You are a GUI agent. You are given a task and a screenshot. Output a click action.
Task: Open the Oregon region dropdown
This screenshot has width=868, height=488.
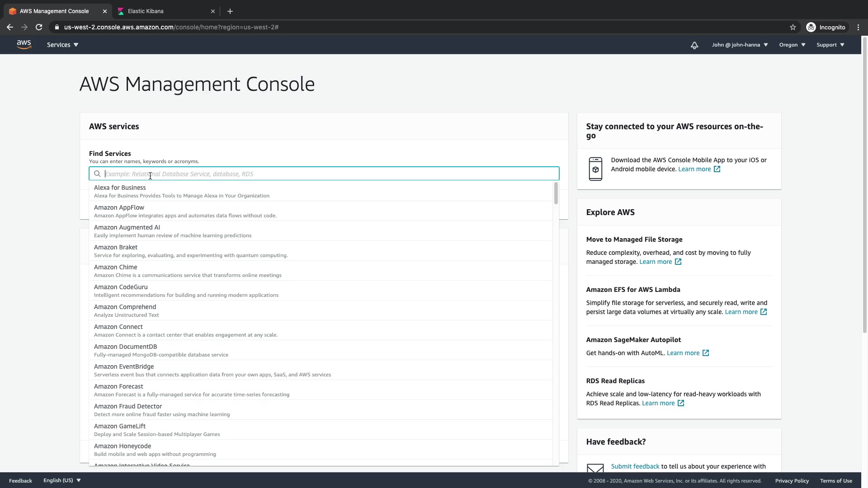(x=792, y=45)
